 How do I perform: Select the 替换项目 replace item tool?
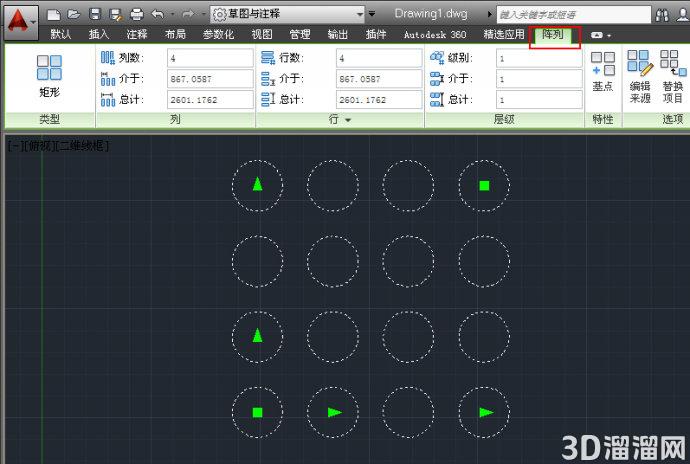(672, 77)
